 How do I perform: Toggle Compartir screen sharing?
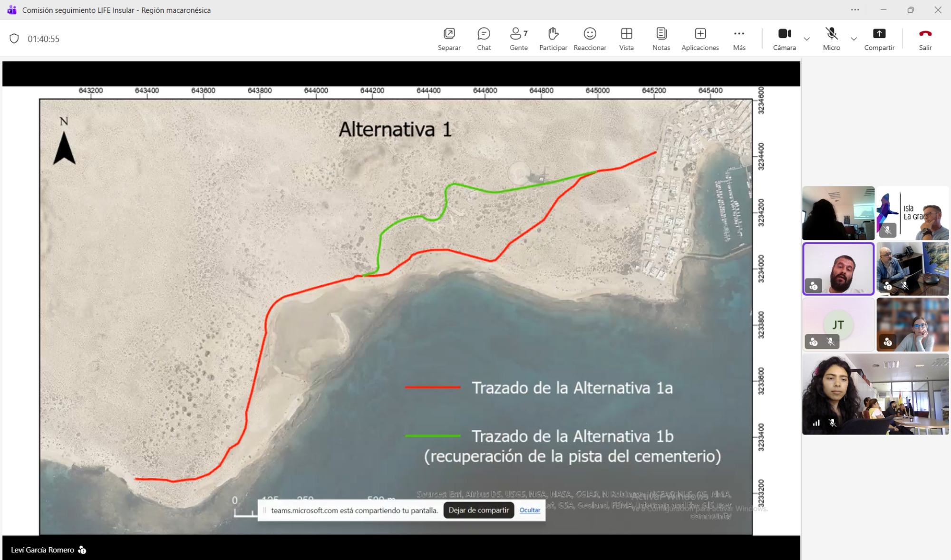[x=879, y=39]
